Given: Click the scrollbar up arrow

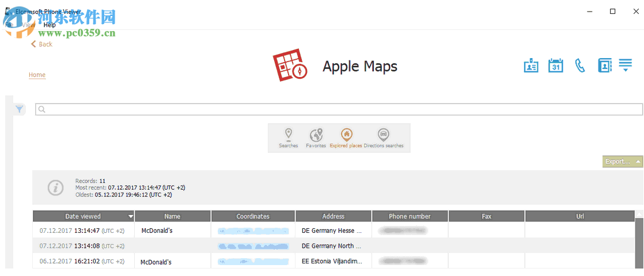Looking at the screenshot, I should click(639, 214).
